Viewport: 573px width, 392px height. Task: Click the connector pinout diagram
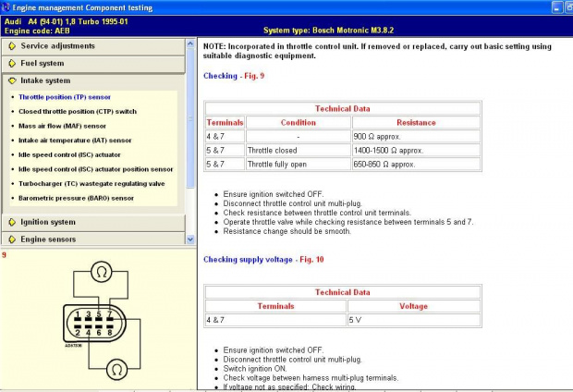(94, 324)
